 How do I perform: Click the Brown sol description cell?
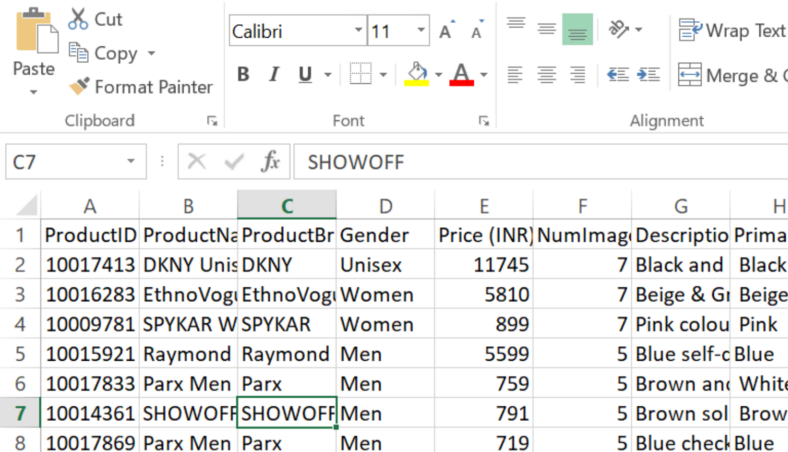click(x=681, y=413)
